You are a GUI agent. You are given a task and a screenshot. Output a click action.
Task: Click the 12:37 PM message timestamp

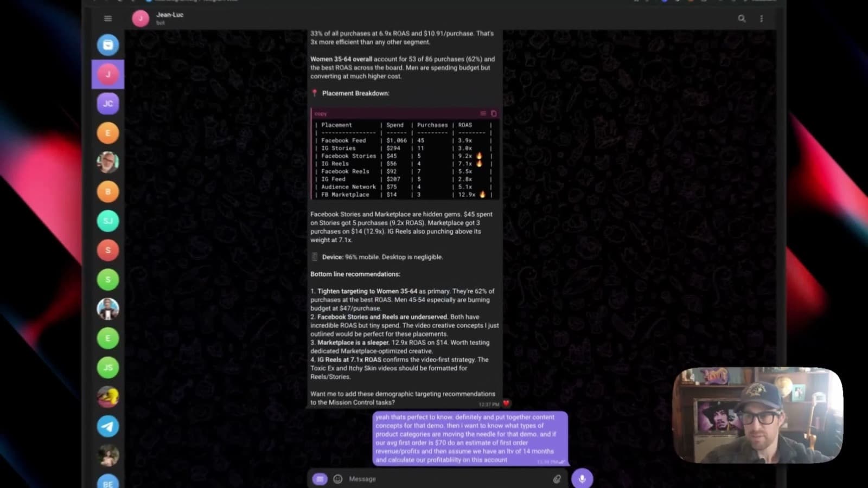coord(489,404)
